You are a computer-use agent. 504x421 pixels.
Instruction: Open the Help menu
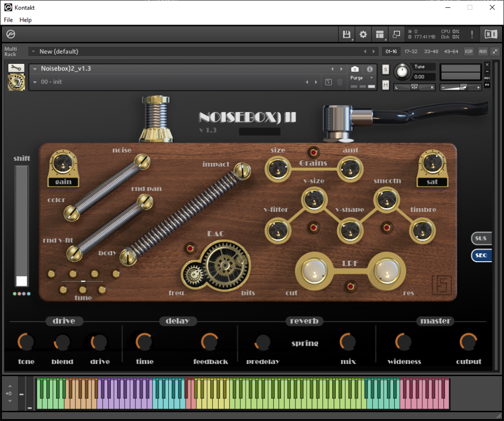click(26, 20)
